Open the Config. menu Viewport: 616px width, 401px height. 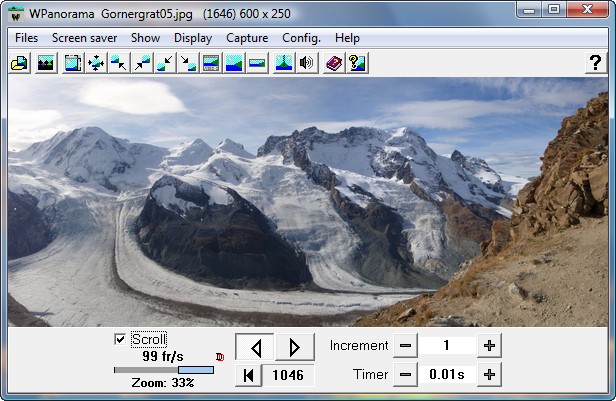[301, 38]
